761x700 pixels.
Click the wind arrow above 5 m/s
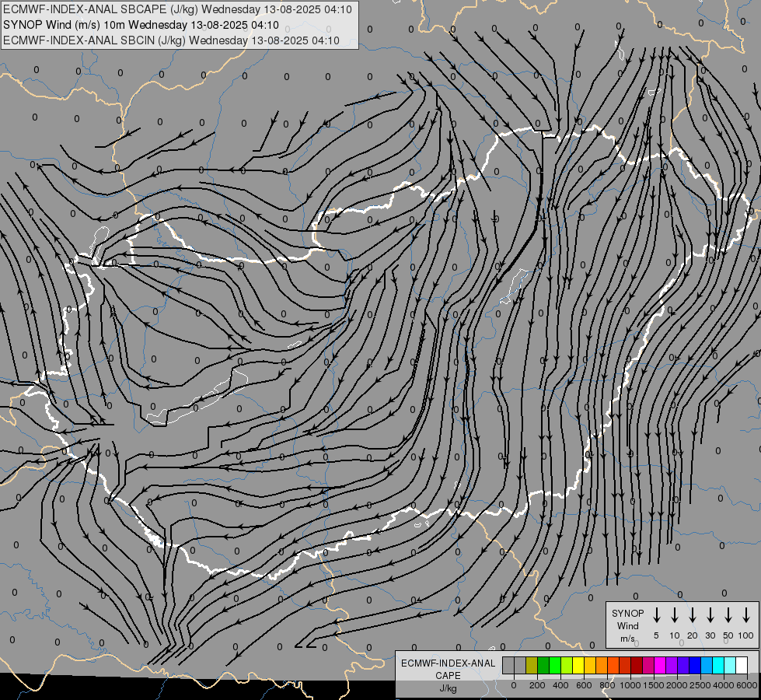pos(656,614)
